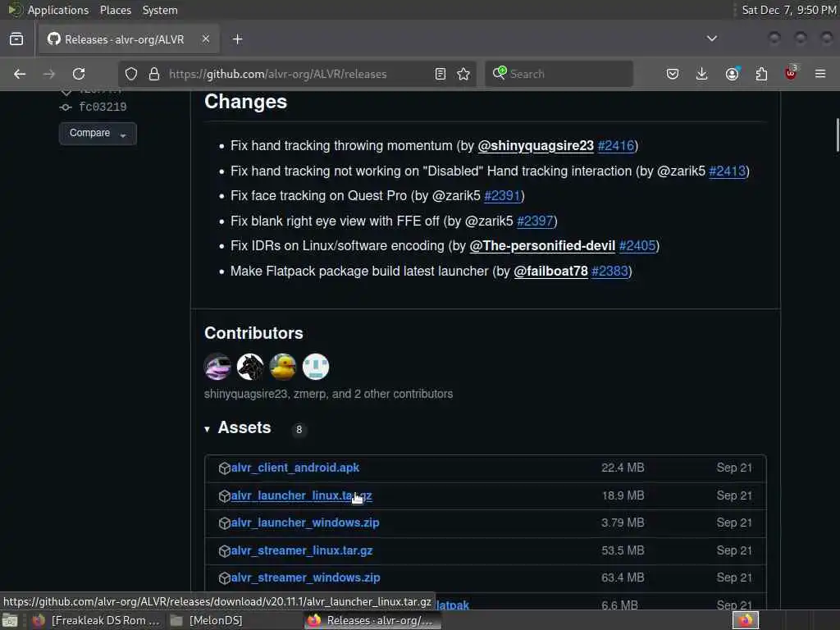
Task: Open the Firefox hamburger menu
Action: point(820,74)
